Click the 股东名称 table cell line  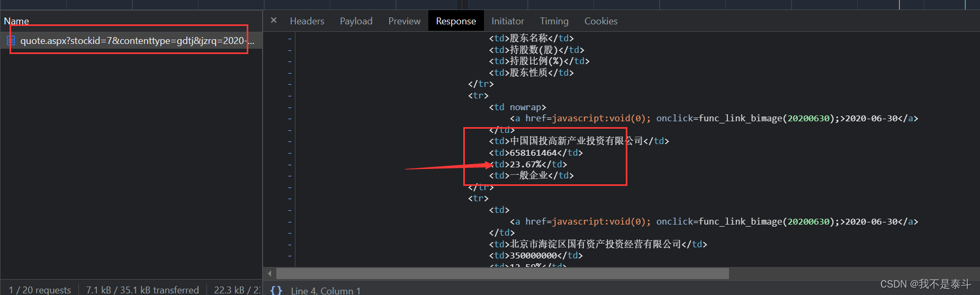(x=531, y=38)
